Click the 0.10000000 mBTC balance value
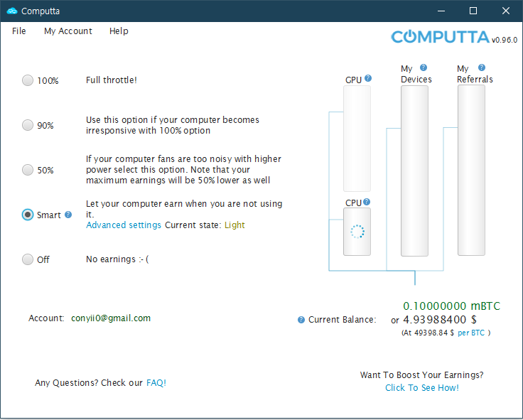Screen dimensions: 523x420 452,306
